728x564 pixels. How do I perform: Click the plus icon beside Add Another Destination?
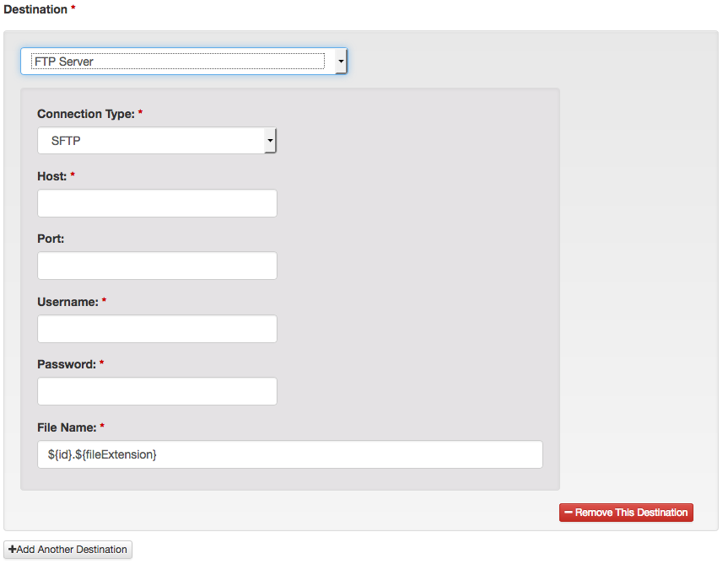12,550
